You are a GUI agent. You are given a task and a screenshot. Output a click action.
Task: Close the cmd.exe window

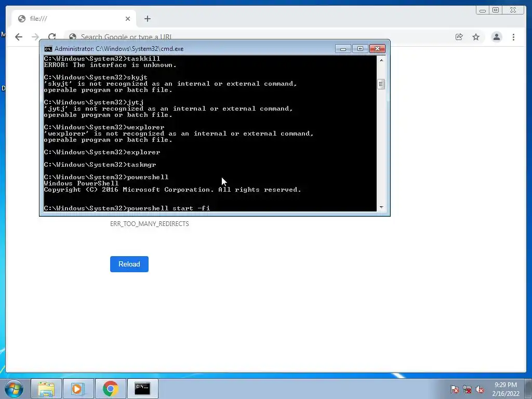(377, 49)
